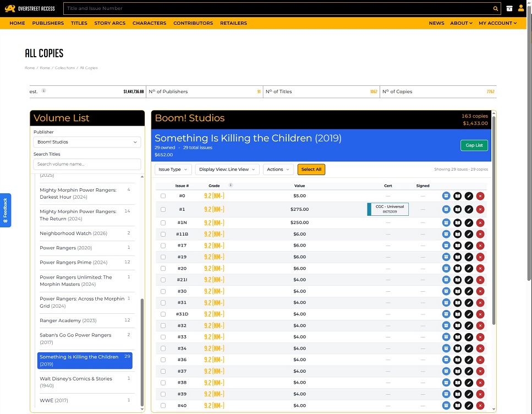This screenshot has width=532, height=414.
Task: Click blue archive icon for issue #0
Action: tap(446, 196)
